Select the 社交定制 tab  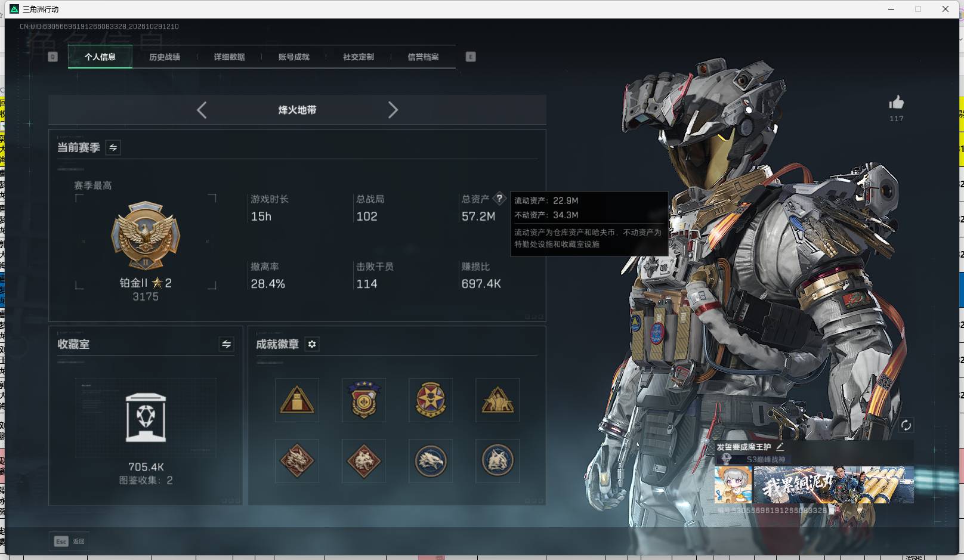(x=359, y=57)
